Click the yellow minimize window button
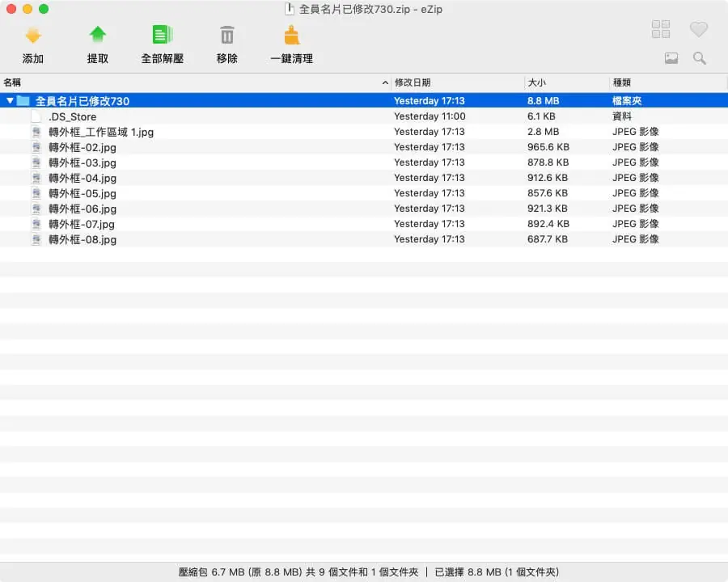Screen dimensions: 728x582 click(28, 9)
